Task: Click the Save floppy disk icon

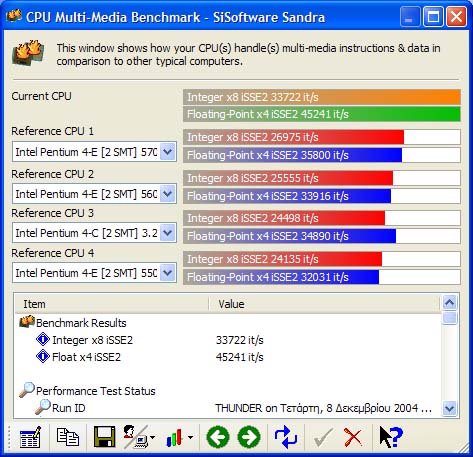Action: 105,437
